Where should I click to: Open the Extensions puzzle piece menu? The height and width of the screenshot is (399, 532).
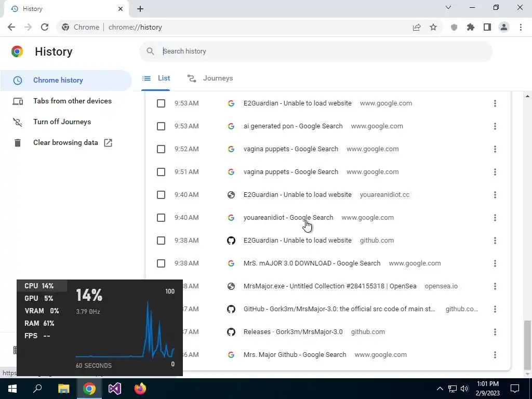(x=471, y=27)
